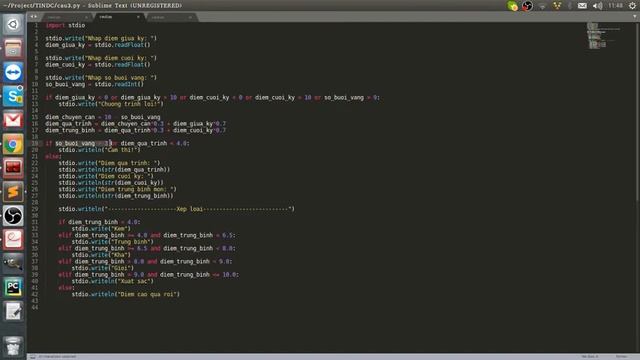The width and height of the screenshot is (640, 360).
Task: Open the Tab Size setting in status bar
Action: [590, 356]
